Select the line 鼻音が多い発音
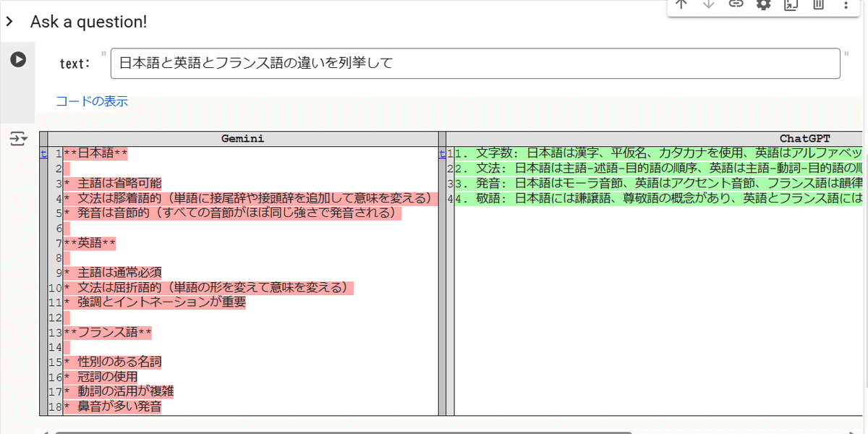 pyautogui.click(x=113, y=407)
